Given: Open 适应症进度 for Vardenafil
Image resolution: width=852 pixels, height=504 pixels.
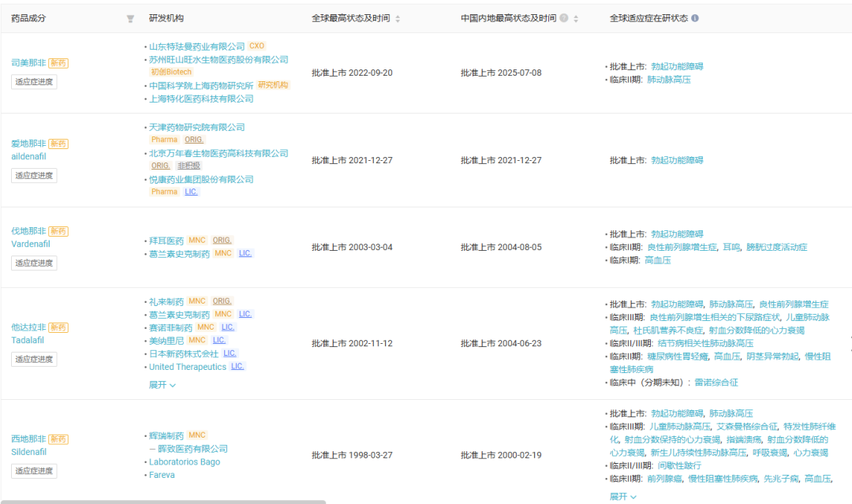Looking at the screenshot, I should tap(34, 263).
